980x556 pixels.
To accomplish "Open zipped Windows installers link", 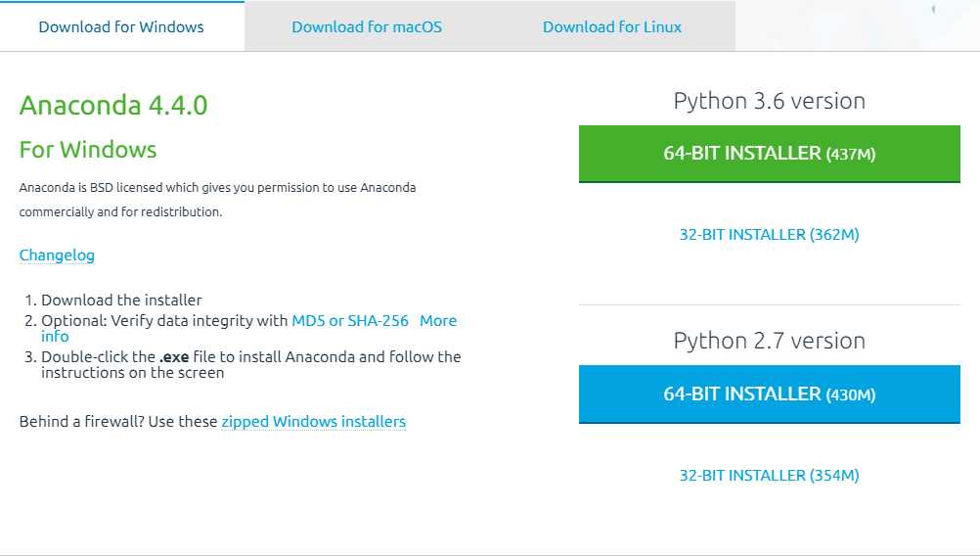I will click(x=314, y=422).
